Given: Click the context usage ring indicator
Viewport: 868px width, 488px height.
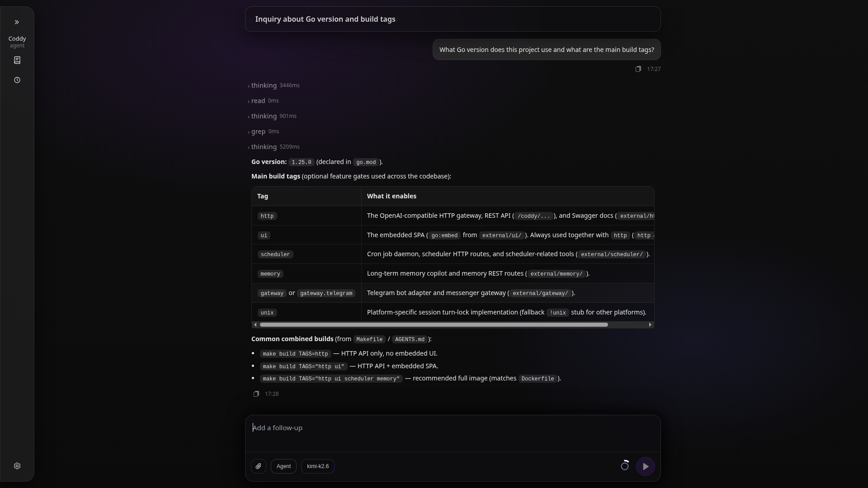Looking at the screenshot, I should (x=625, y=466).
